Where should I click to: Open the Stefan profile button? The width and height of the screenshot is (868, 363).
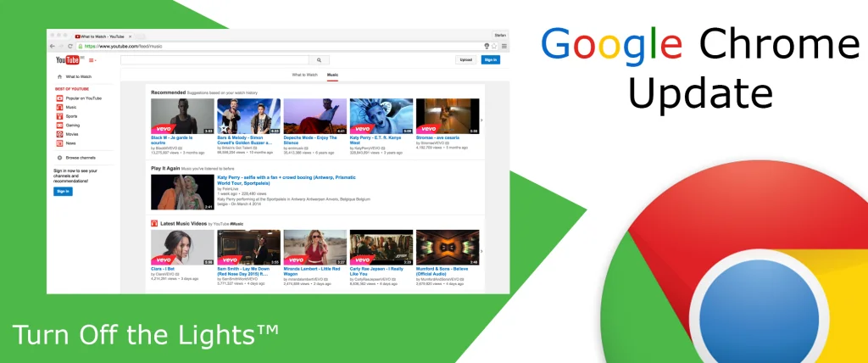click(500, 35)
